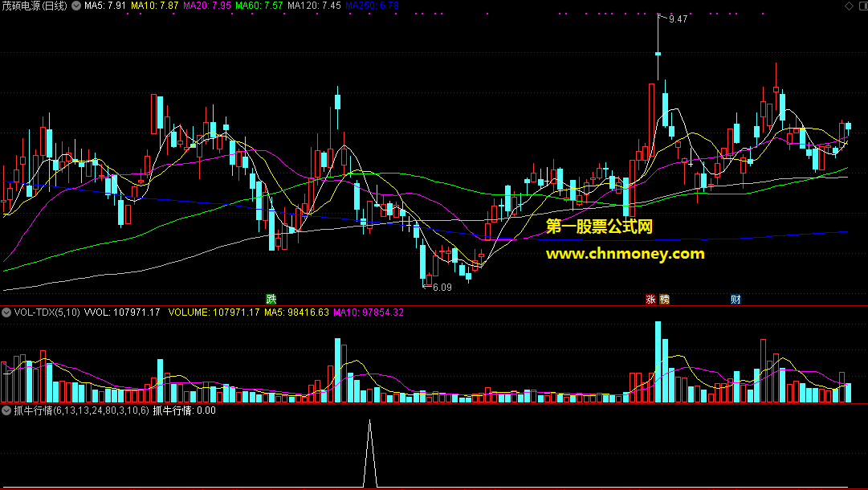
Task: Click the white spike in 抓牛行情 panel
Action: [x=370, y=454]
